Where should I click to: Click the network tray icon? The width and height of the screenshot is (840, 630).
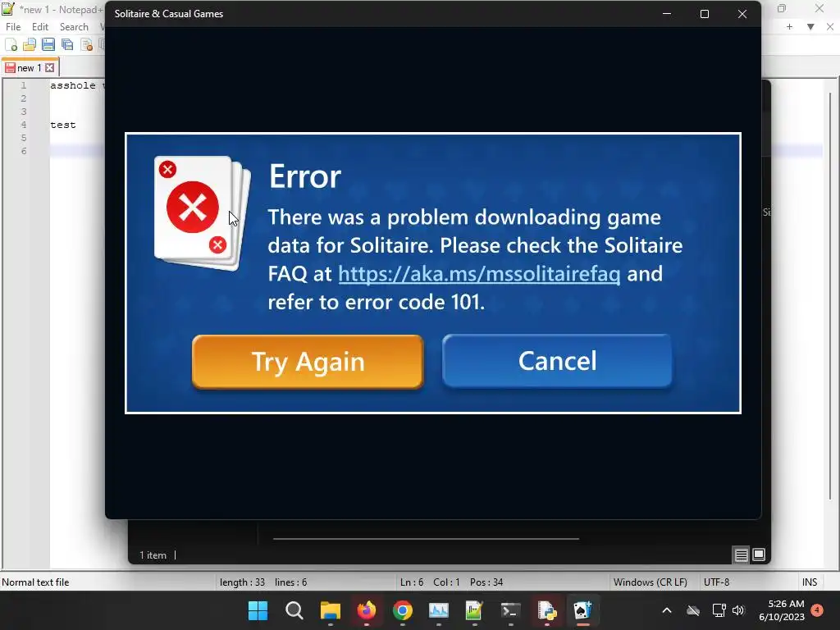pos(719,610)
